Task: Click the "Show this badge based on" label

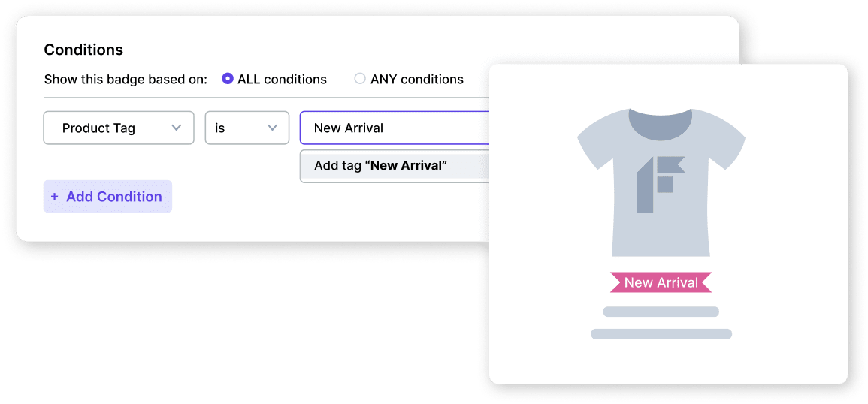Action: tap(126, 80)
